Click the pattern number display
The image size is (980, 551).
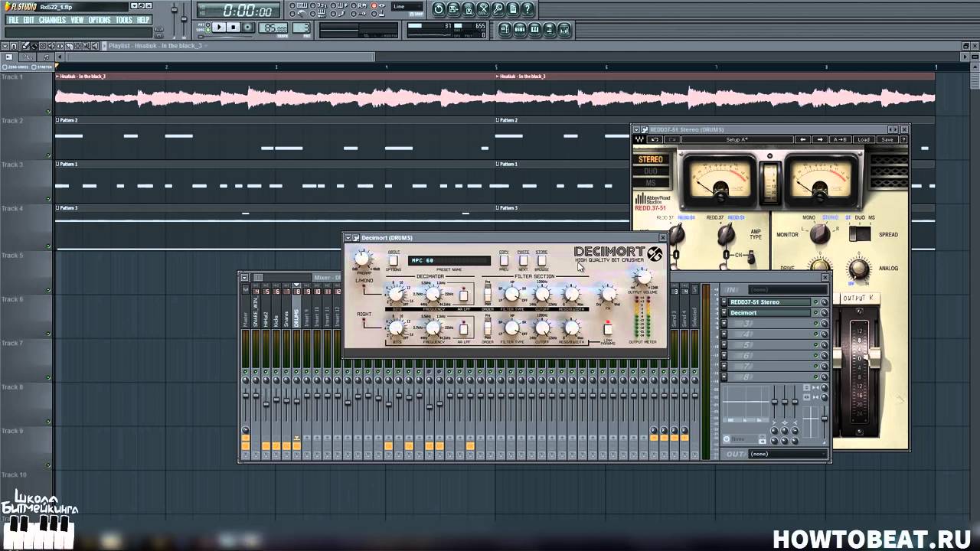(302, 28)
